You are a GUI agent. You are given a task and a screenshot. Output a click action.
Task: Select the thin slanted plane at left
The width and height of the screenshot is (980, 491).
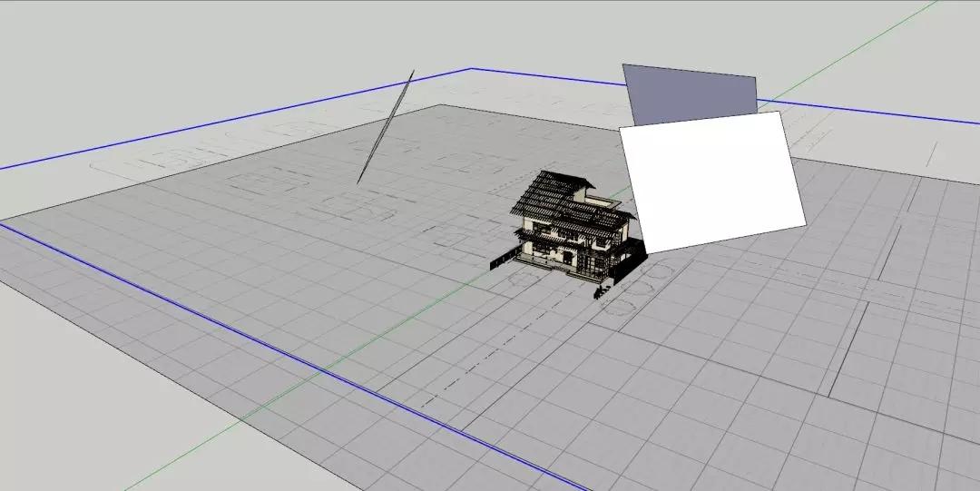click(385, 127)
